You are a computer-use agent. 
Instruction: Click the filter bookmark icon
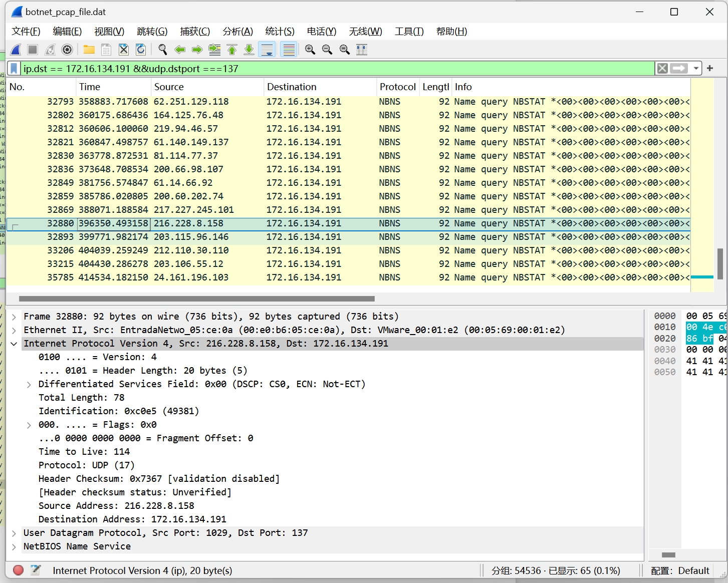(14, 68)
